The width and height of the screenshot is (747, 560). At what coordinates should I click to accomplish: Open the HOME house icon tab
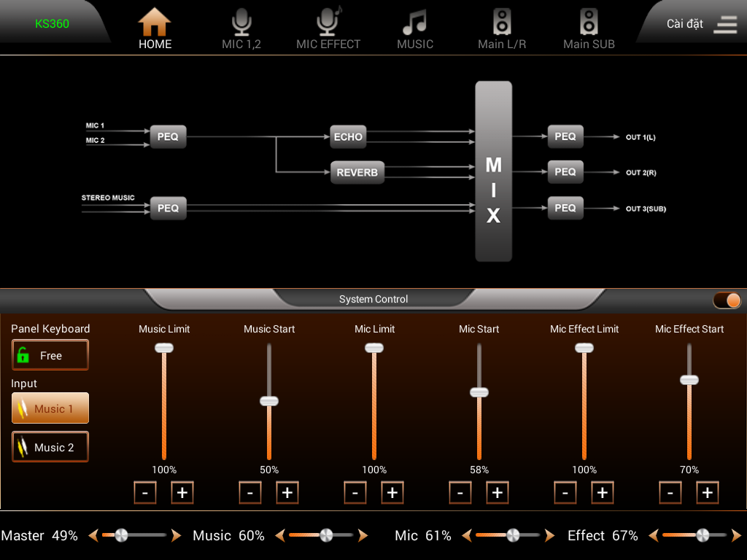(155, 23)
